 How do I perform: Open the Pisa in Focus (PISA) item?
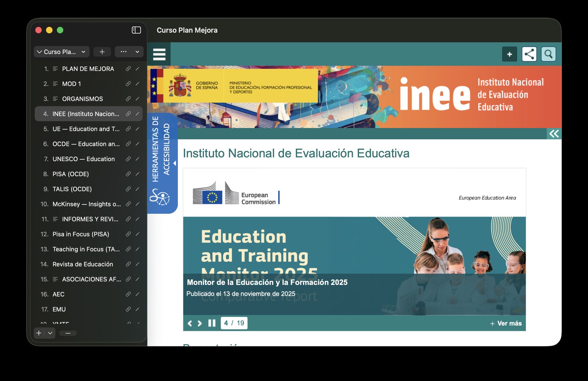[88, 234]
